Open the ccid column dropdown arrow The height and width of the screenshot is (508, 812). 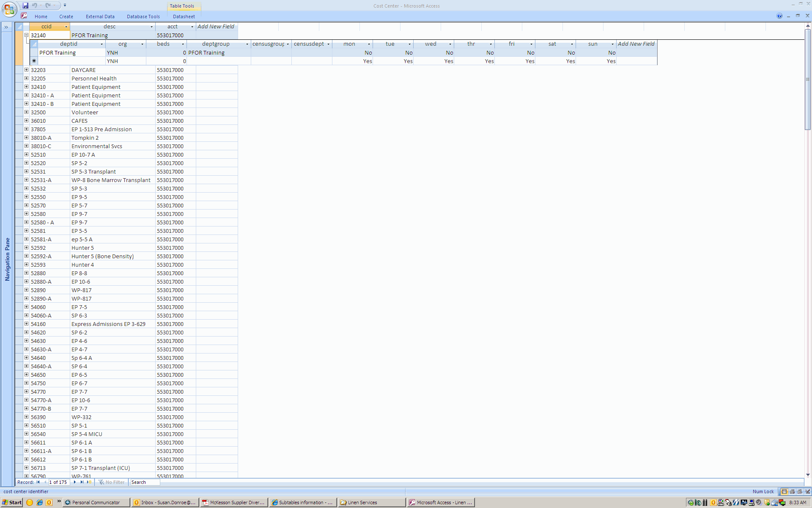(x=66, y=27)
